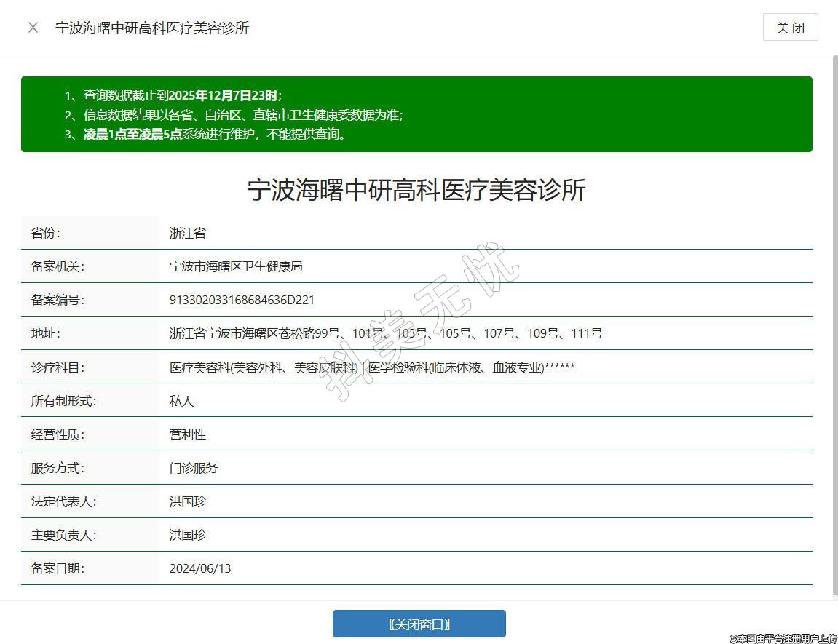Click the 凌晨1点至凌晨5点 maintenance notice line
The width and height of the screenshot is (838, 644).
pyautogui.click(x=215, y=134)
